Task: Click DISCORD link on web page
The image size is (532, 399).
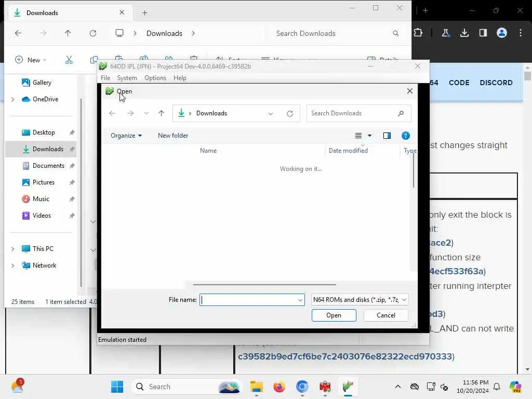Action: (x=496, y=83)
